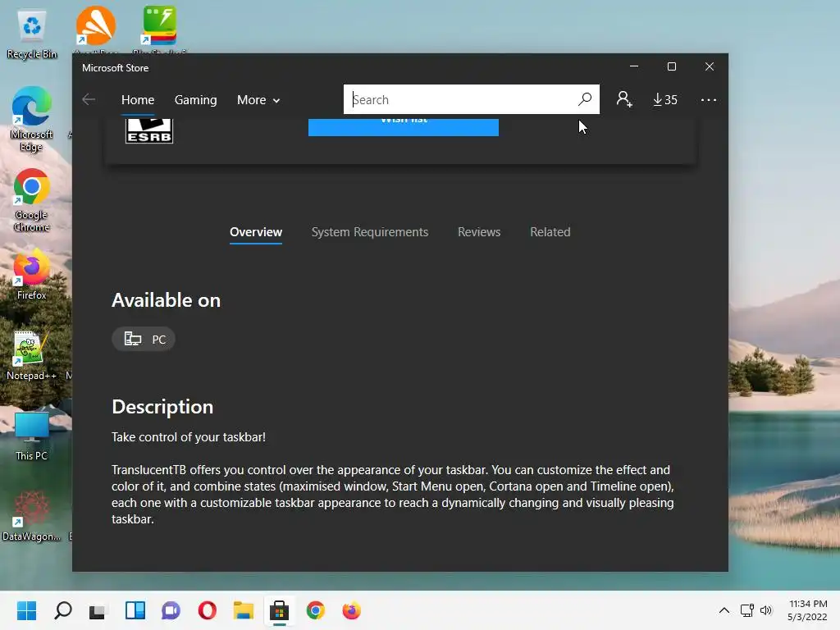Open Teams Chat on the taskbar

coord(171,610)
